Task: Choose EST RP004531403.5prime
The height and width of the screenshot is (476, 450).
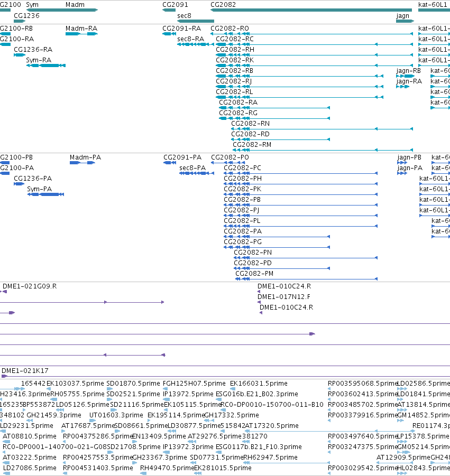Action: (x=98, y=468)
